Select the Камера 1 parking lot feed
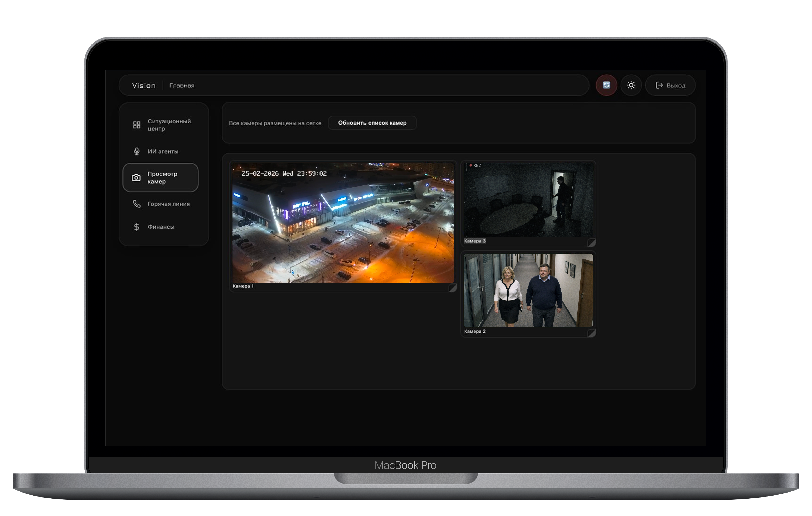The width and height of the screenshot is (812, 516). click(x=343, y=223)
